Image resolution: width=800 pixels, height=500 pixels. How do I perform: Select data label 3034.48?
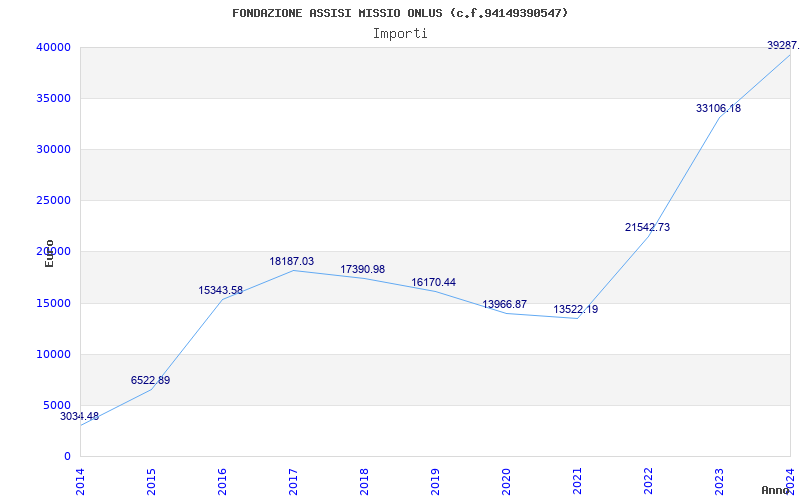coord(80,416)
